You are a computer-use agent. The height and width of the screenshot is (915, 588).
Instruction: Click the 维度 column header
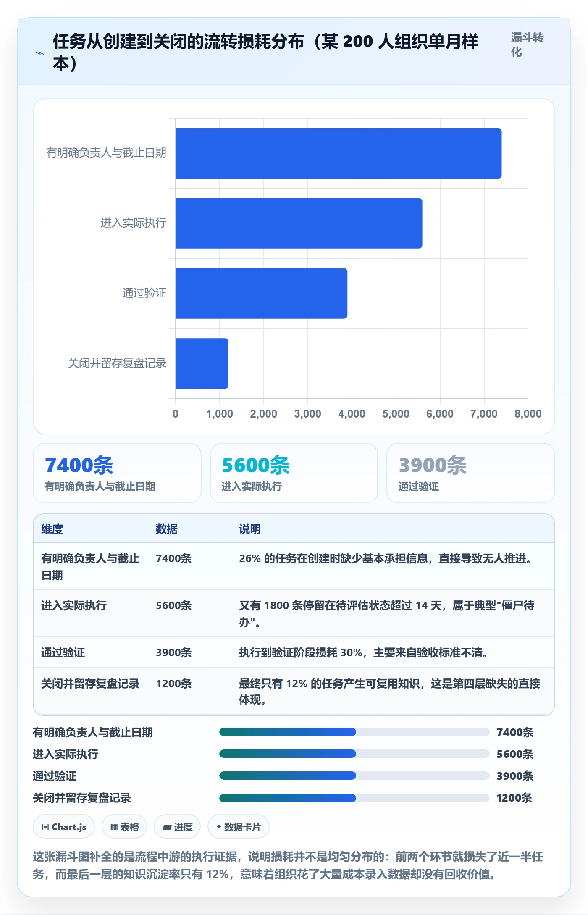(52, 529)
